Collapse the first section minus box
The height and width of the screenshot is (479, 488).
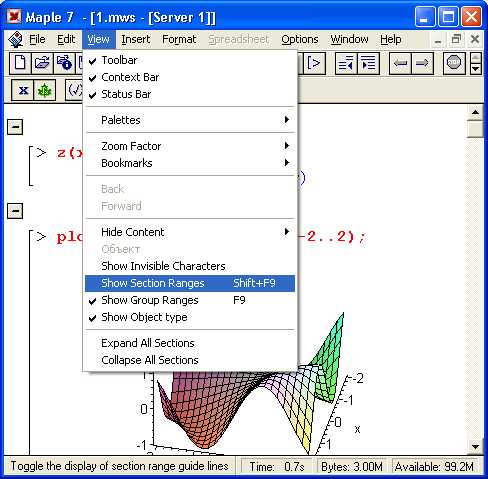coord(15,127)
